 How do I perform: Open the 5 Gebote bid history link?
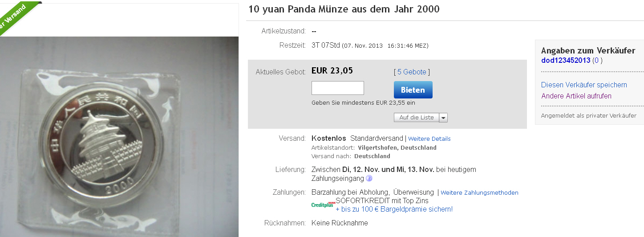[x=412, y=72]
